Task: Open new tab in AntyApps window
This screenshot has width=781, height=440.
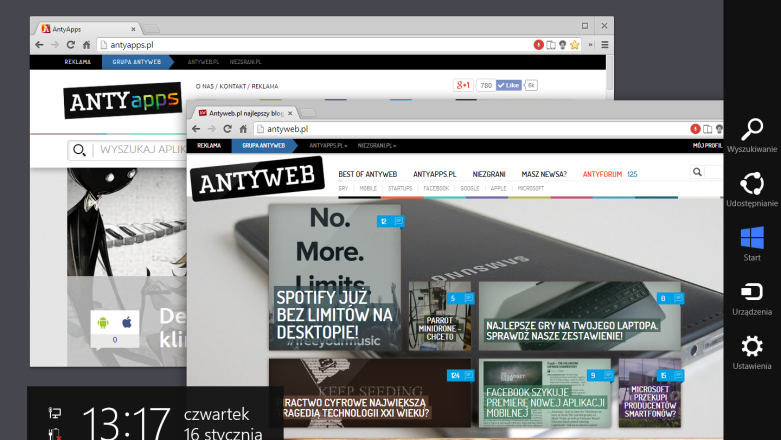Action: [151, 29]
